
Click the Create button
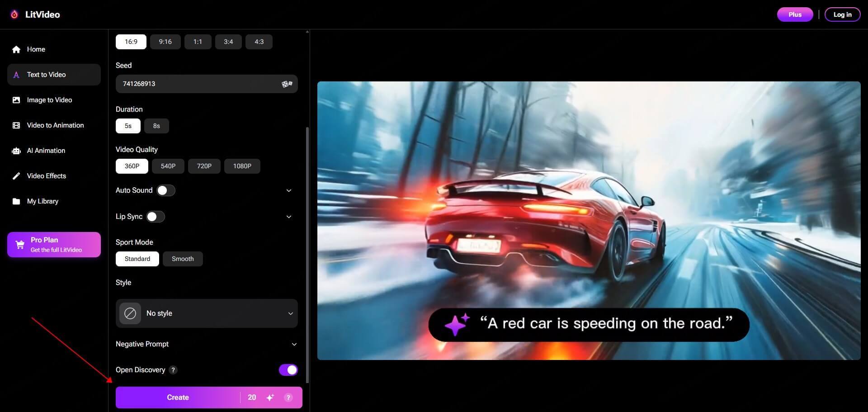tap(178, 397)
